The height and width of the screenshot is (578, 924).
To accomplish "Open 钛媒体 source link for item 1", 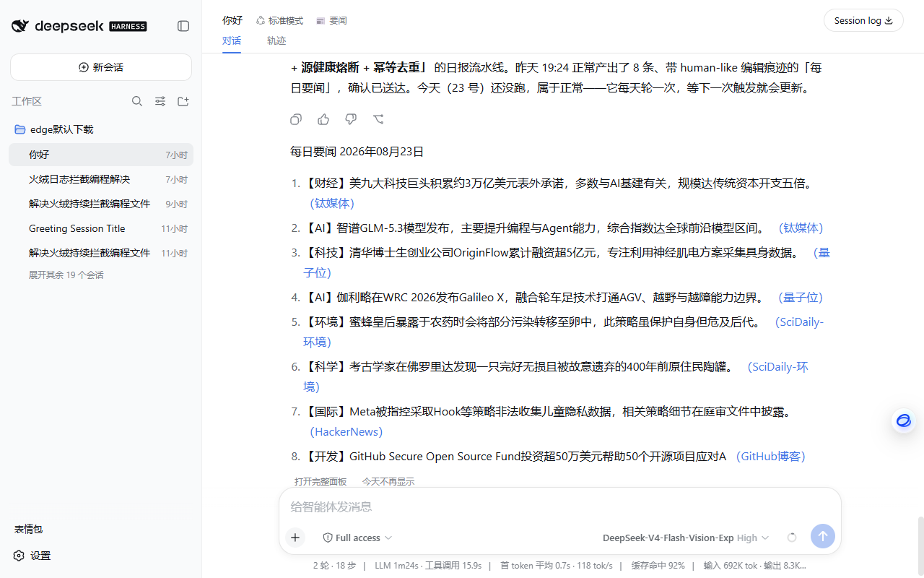I will [x=332, y=203].
